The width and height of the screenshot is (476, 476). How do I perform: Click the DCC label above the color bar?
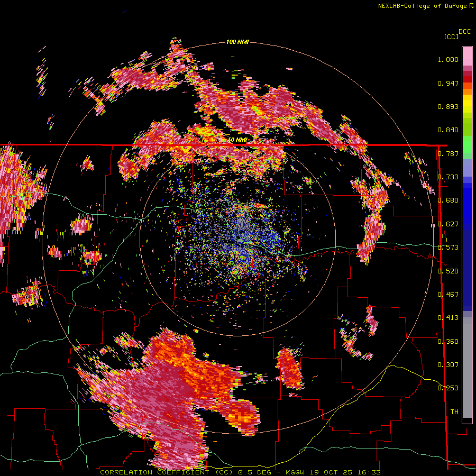[464, 32]
